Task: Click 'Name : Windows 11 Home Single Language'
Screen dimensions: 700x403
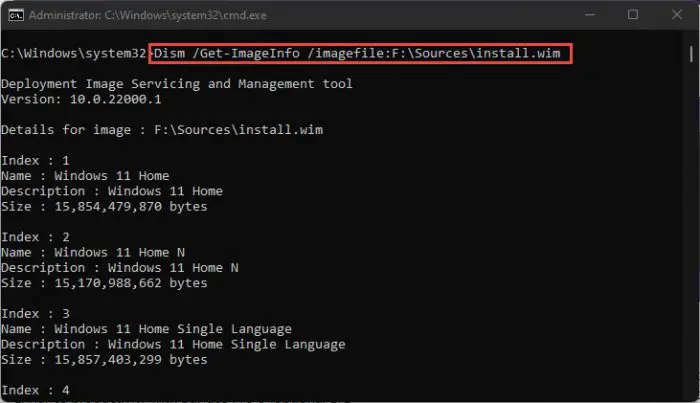Action: coord(146,329)
